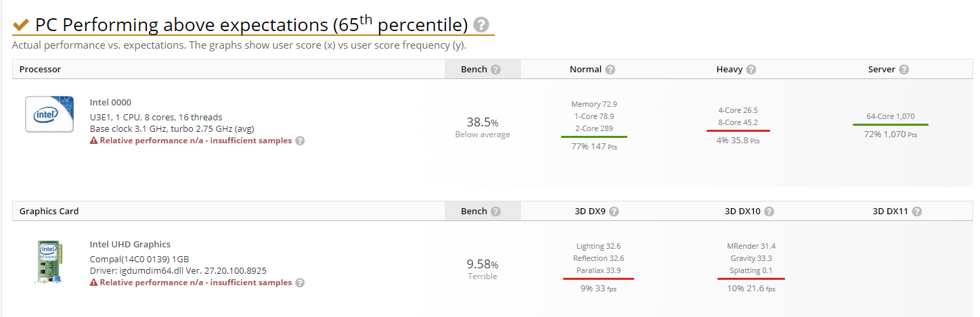Open help icon next to Processor Bench
The height and width of the screenshot is (317, 980).
495,70
